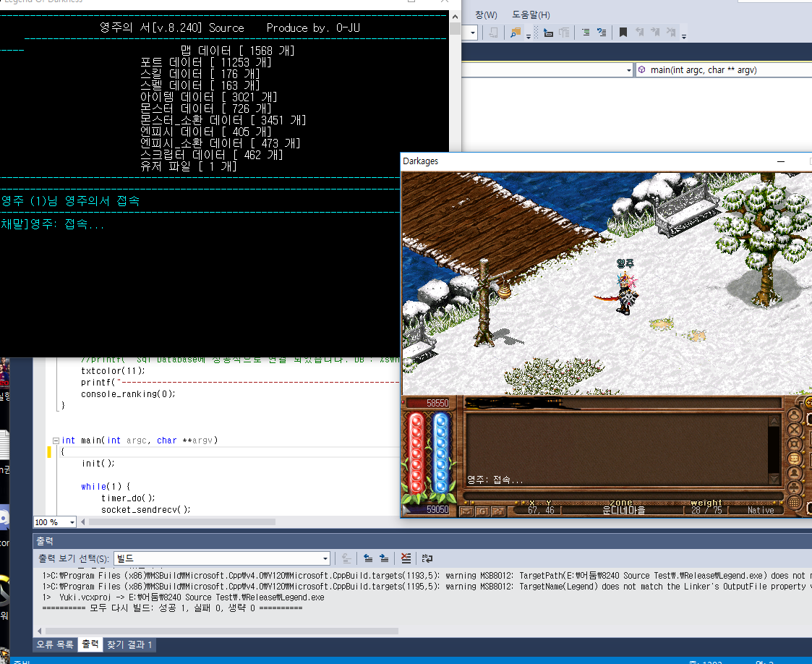Click the weight value 28 / 75 in Darkages
The height and width of the screenshot is (664, 812).
[706, 510]
